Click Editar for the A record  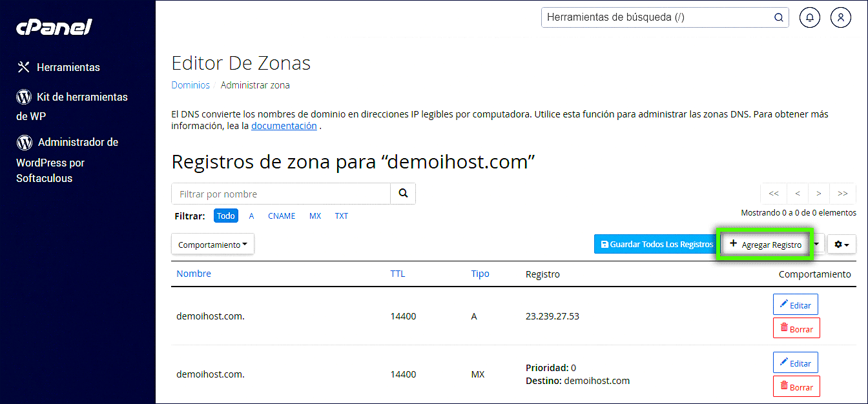coord(796,305)
